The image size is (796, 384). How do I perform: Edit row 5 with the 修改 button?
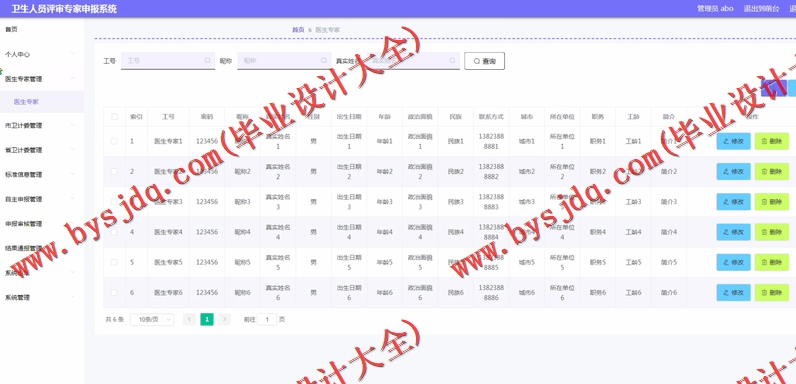[733, 263]
